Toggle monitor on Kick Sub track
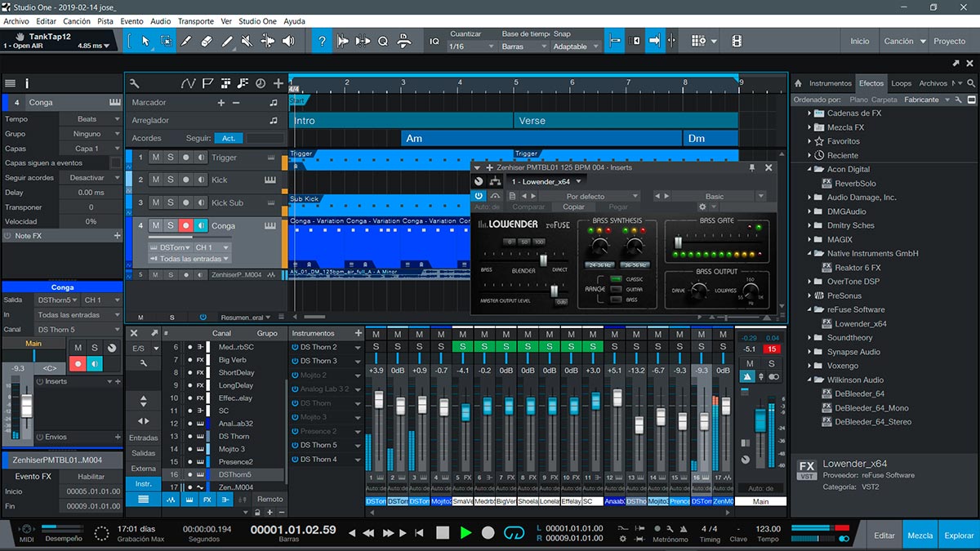 tap(201, 202)
